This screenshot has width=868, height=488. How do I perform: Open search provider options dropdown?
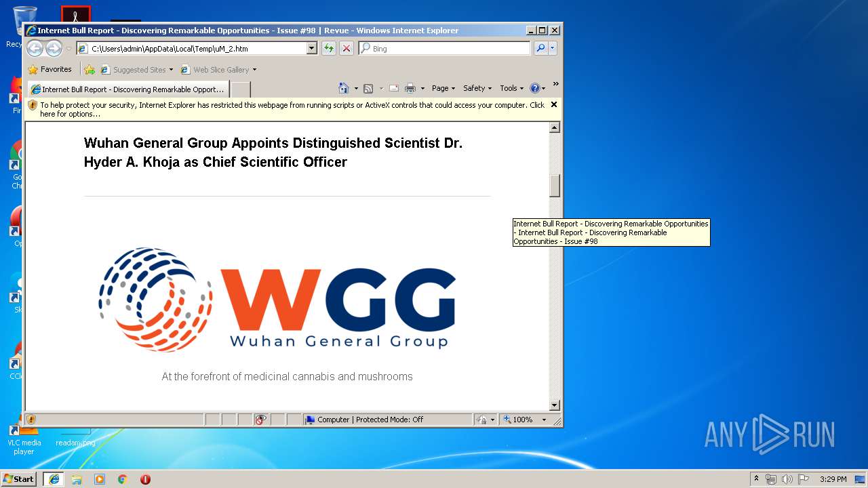553,49
